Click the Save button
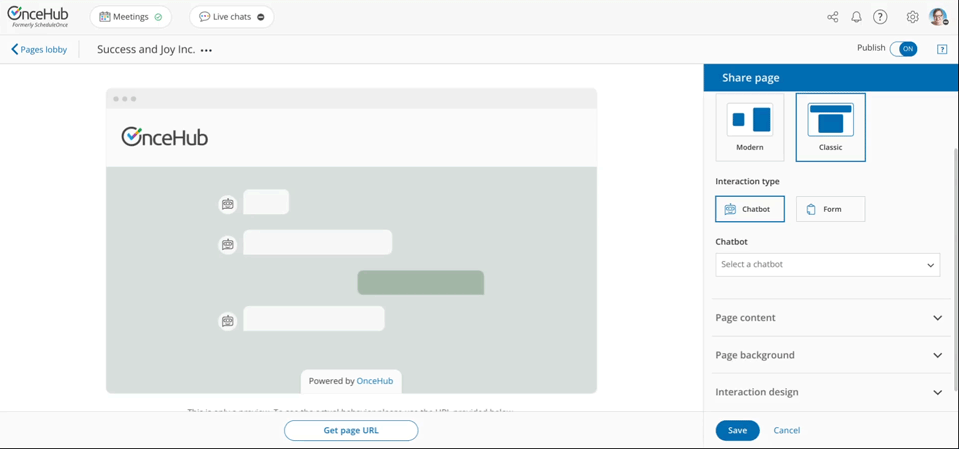 pyautogui.click(x=738, y=431)
